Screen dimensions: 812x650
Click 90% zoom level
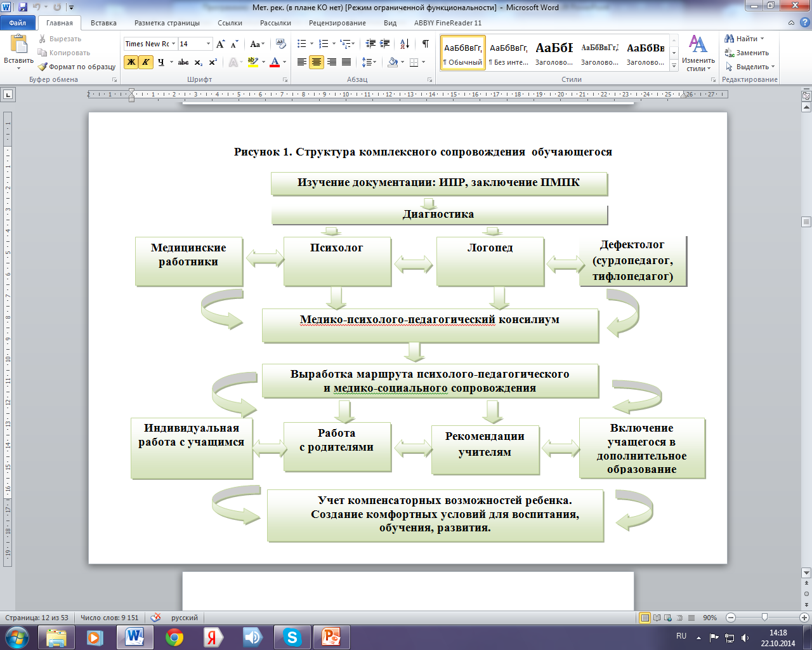(x=709, y=617)
